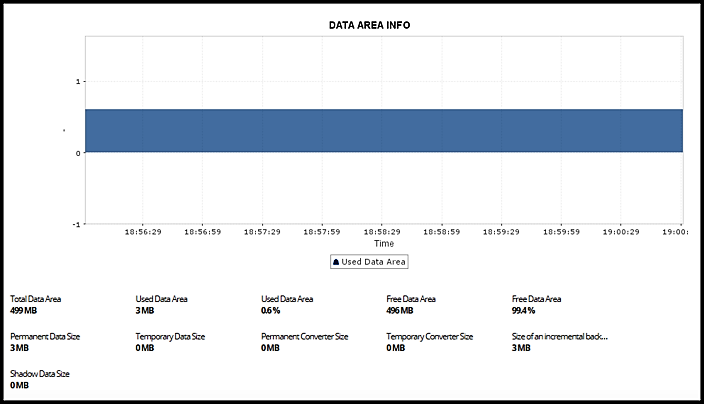The width and height of the screenshot is (704, 404).
Task: Click the Free Data Area 99.4 % metric
Action: 537,305
